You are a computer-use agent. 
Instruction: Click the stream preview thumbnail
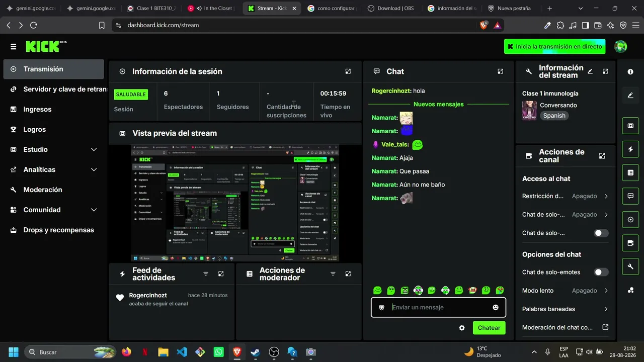coord(235,203)
